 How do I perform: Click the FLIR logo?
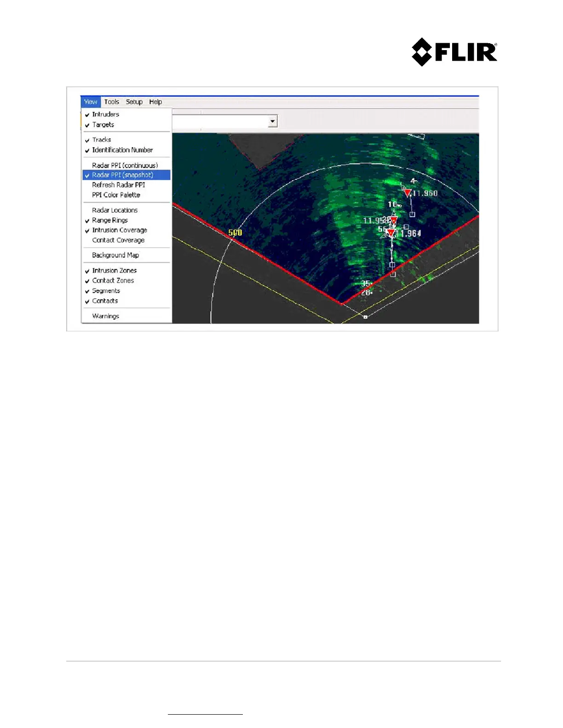(x=454, y=52)
